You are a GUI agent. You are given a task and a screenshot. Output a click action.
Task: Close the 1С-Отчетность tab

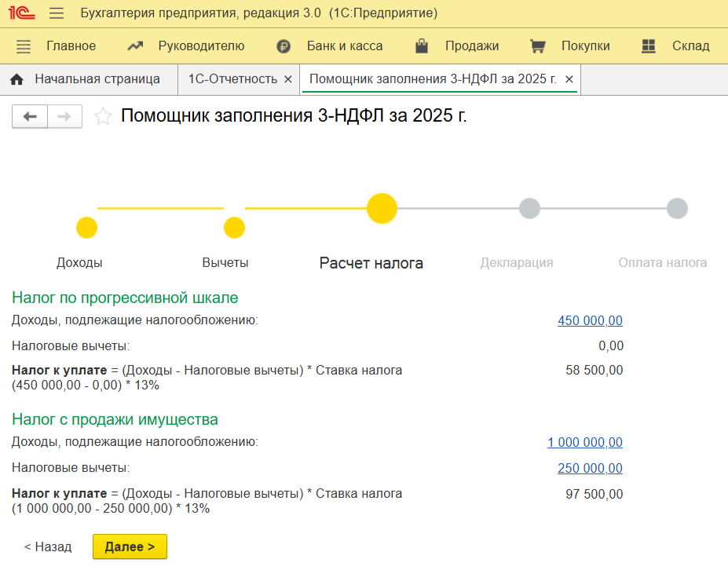pos(287,79)
